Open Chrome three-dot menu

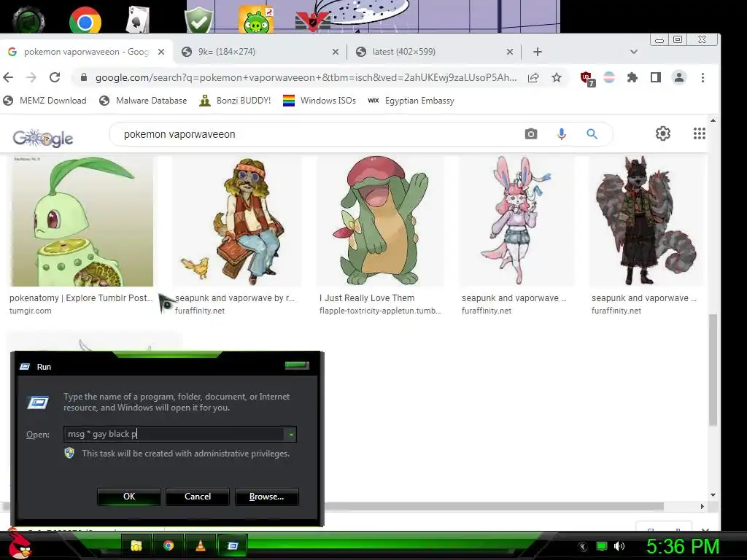point(703,77)
